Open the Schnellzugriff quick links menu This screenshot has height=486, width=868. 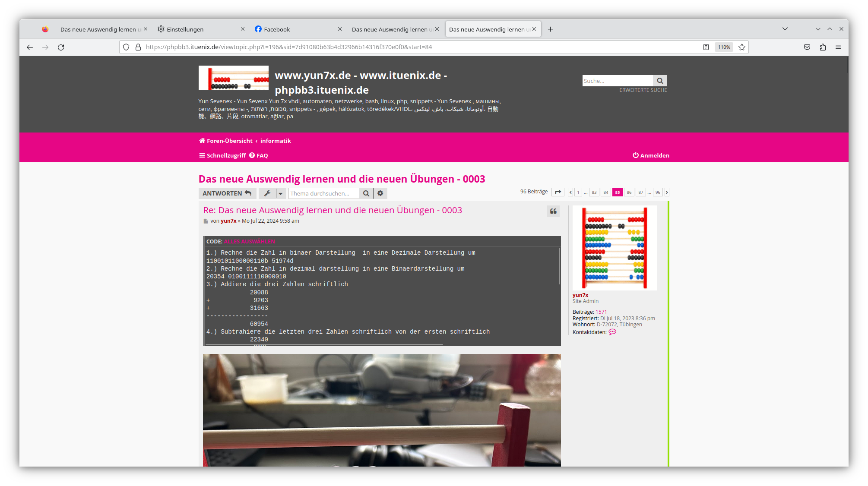222,155
